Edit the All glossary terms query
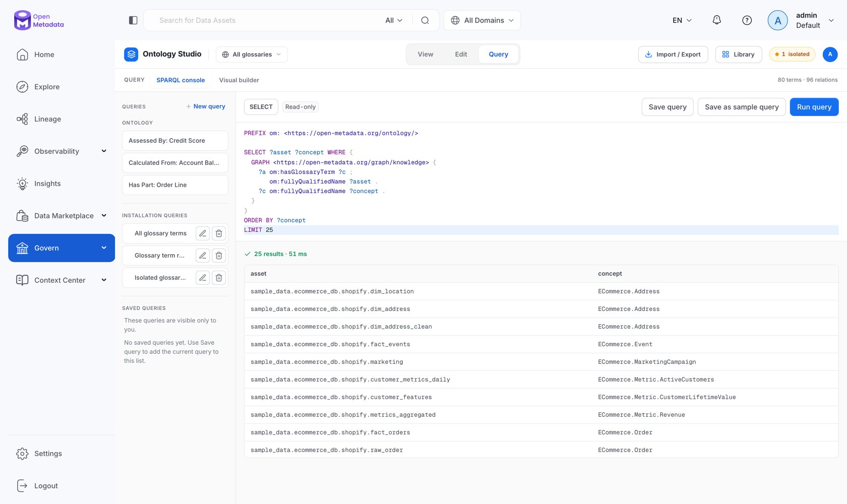847x504 pixels. pos(203,233)
